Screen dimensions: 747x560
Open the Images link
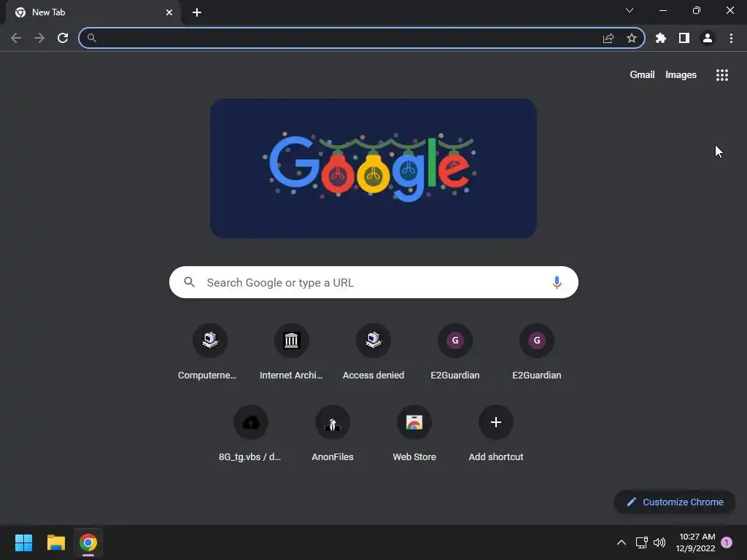[x=681, y=75]
